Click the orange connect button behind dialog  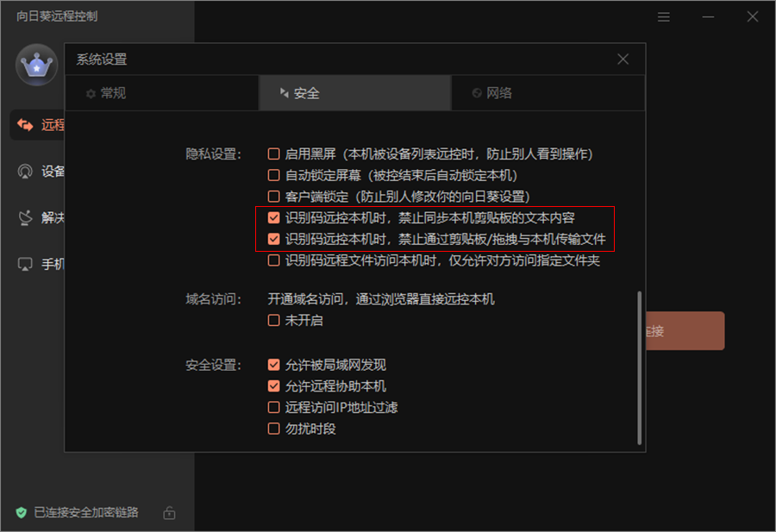click(x=685, y=331)
